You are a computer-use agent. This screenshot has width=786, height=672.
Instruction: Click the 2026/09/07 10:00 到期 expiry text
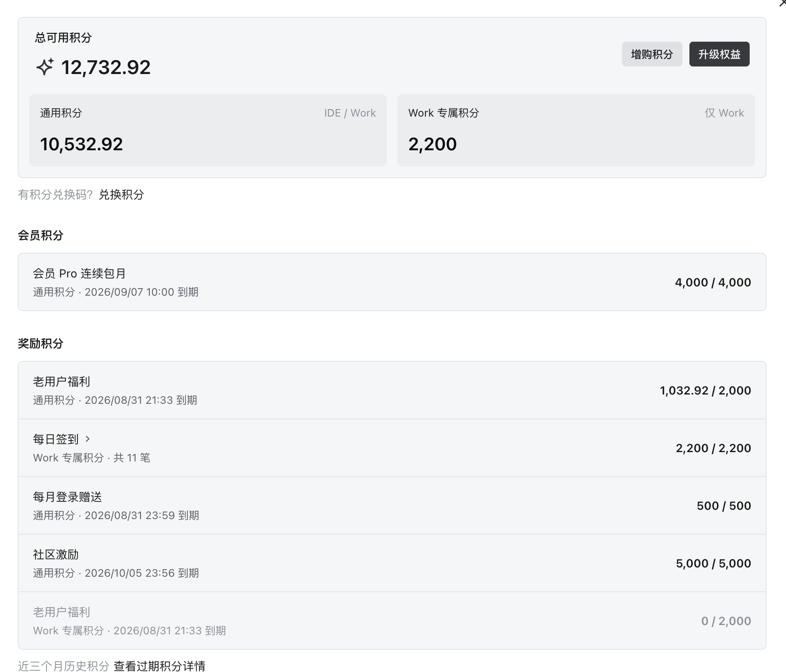[x=142, y=292]
